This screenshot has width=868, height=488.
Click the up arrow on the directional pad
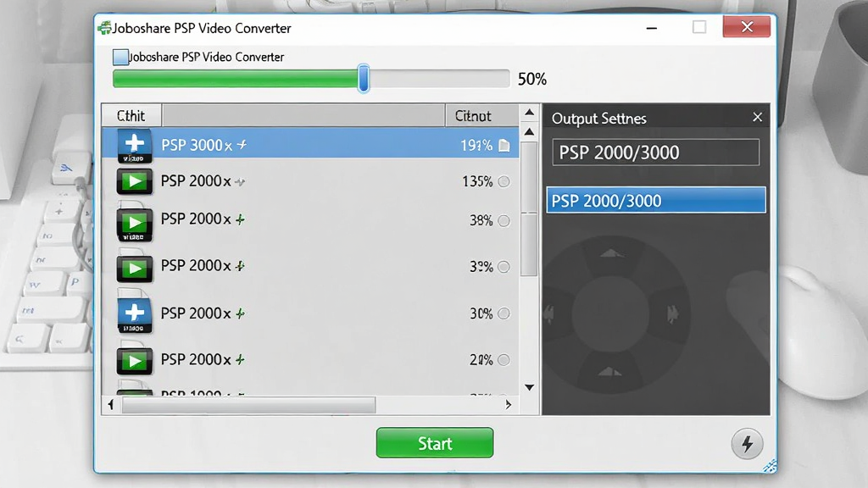click(611, 253)
